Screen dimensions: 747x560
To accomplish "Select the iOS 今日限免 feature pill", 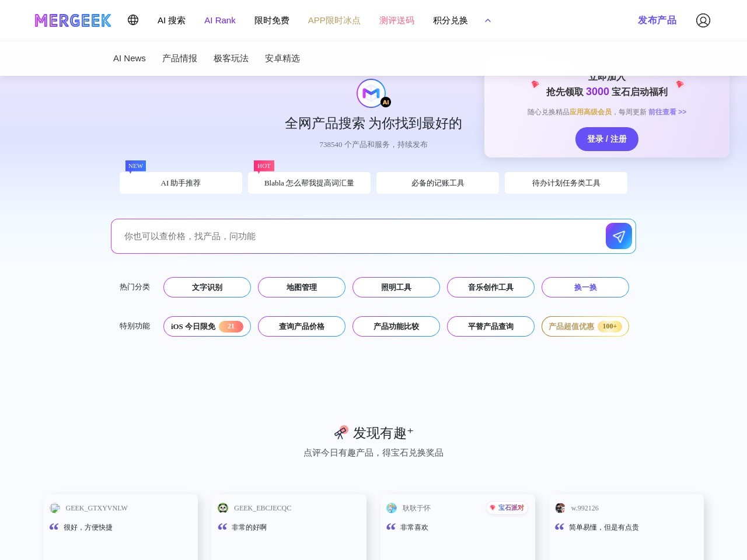I will 207,327.
